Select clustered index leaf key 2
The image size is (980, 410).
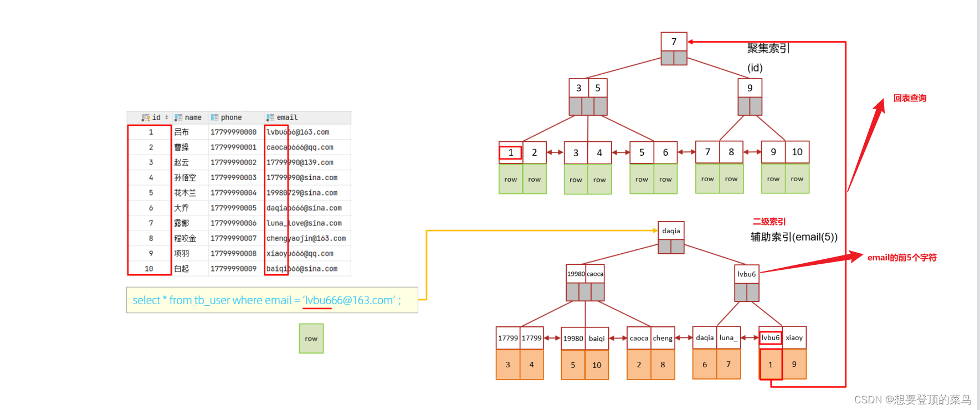[x=535, y=152]
